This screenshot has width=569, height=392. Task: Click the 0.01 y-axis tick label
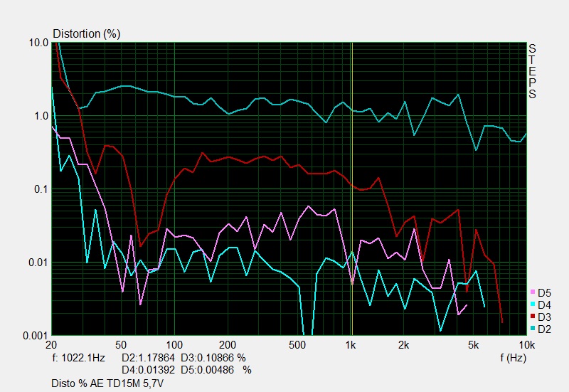pos(38,262)
